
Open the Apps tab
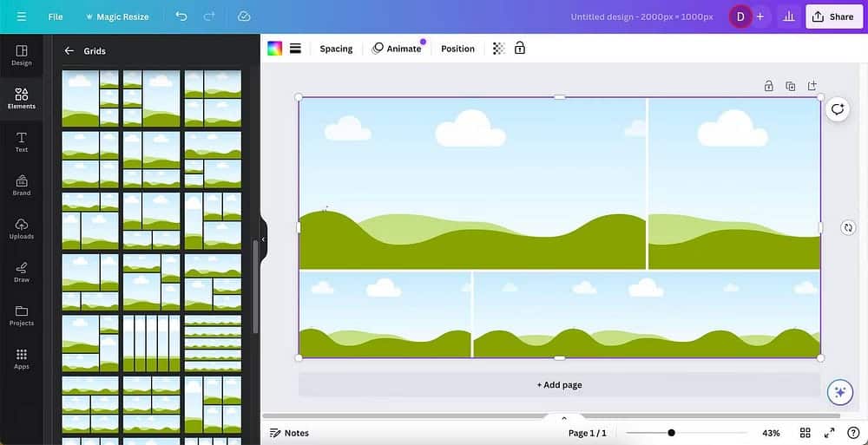(x=22, y=359)
